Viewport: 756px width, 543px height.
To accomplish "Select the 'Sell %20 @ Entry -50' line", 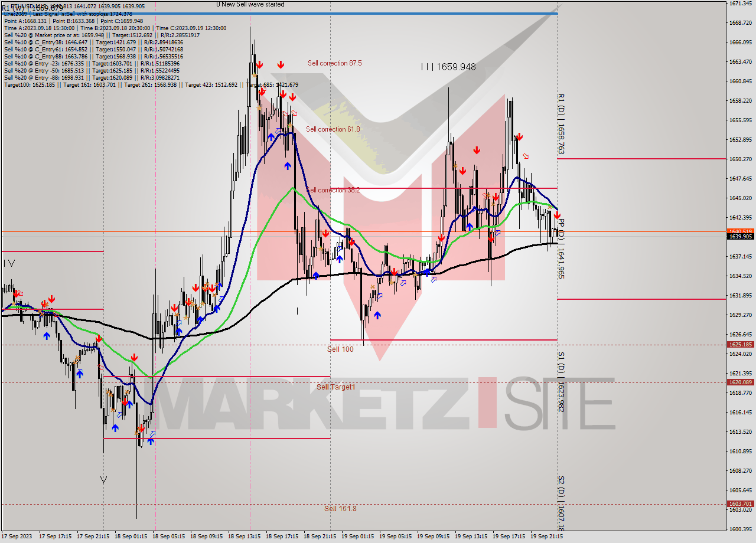I will coord(92,70).
